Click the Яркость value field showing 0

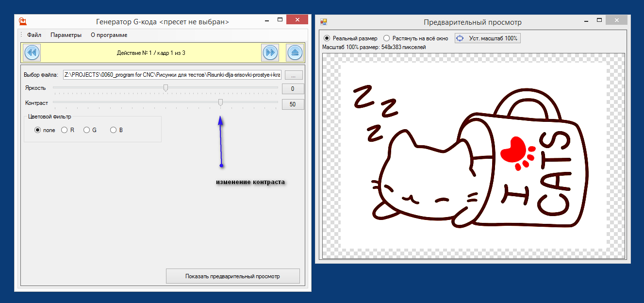click(293, 89)
